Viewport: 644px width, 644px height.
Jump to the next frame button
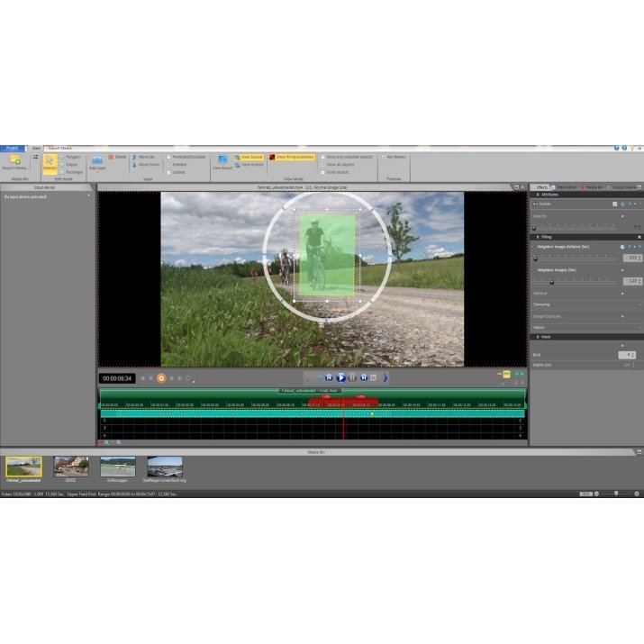coord(364,377)
